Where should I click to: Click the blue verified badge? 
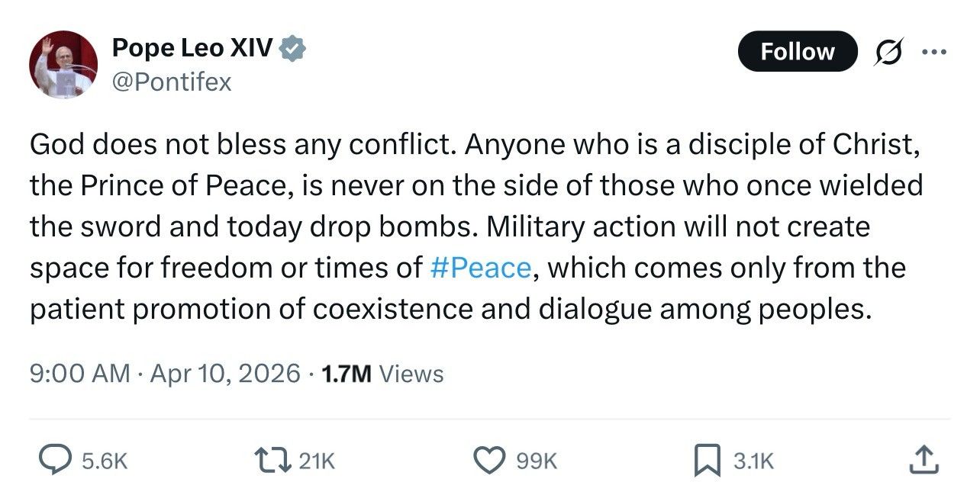pyautogui.click(x=293, y=48)
